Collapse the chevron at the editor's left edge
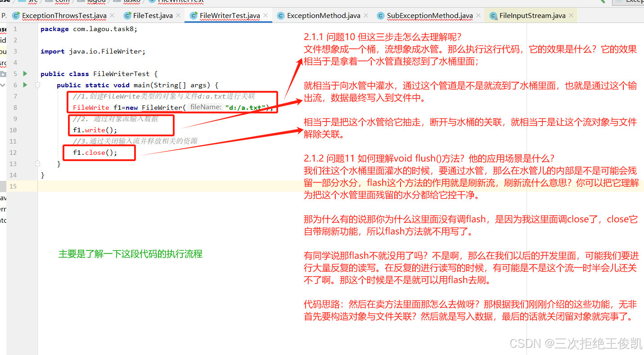The image size is (644, 355). [4, 85]
